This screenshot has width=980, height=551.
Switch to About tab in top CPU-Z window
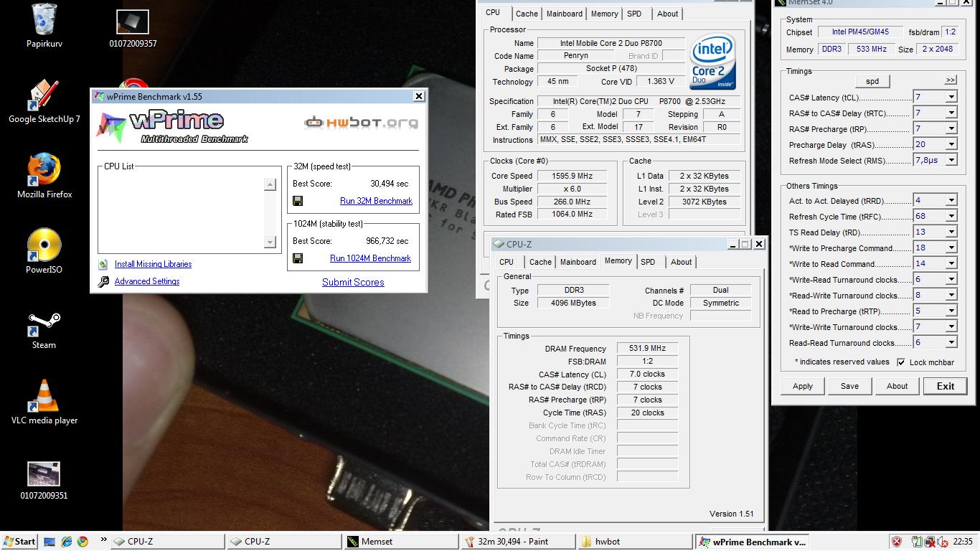click(667, 14)
